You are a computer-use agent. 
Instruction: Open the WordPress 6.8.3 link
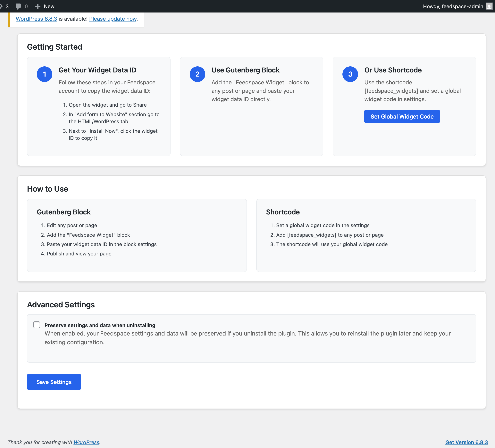[x=36, y=19]
